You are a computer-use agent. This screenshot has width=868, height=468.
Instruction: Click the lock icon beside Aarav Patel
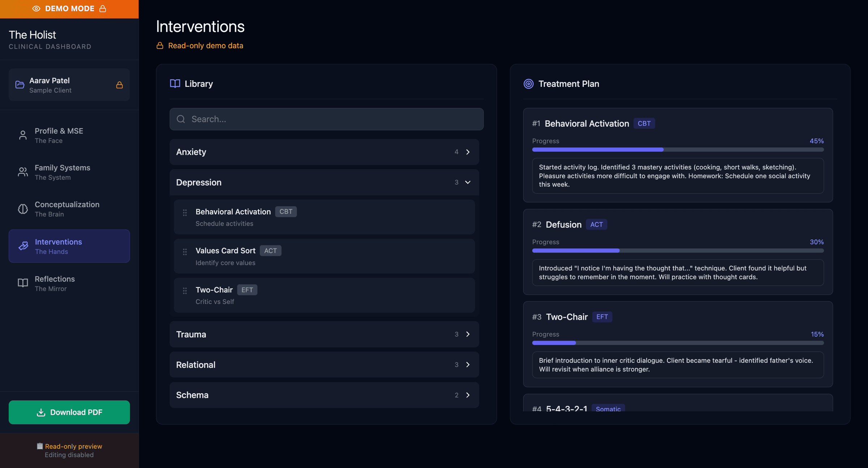click(x=119, y=85)
